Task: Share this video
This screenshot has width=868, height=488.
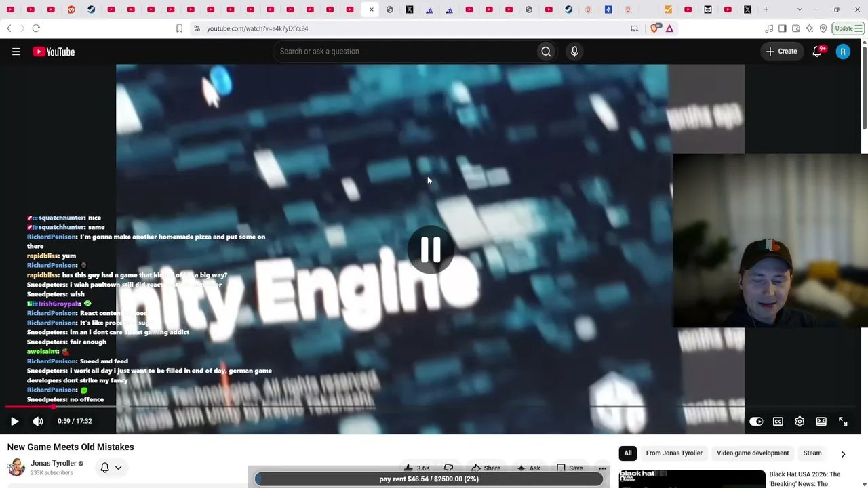Action: (x=486, y=468)
